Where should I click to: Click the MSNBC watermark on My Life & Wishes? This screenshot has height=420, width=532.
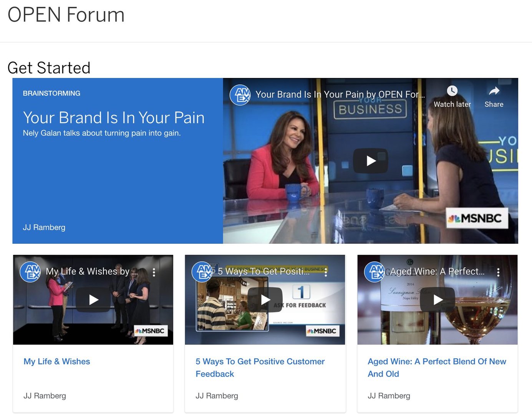click(151, 331)
